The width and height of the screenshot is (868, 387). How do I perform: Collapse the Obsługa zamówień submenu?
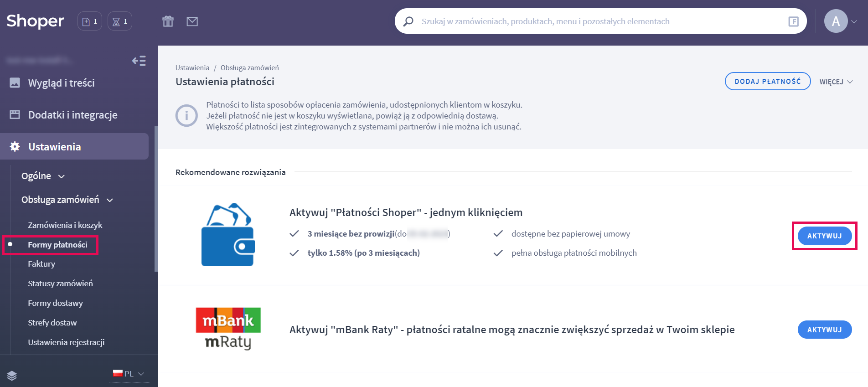click(x=67, y=200)
